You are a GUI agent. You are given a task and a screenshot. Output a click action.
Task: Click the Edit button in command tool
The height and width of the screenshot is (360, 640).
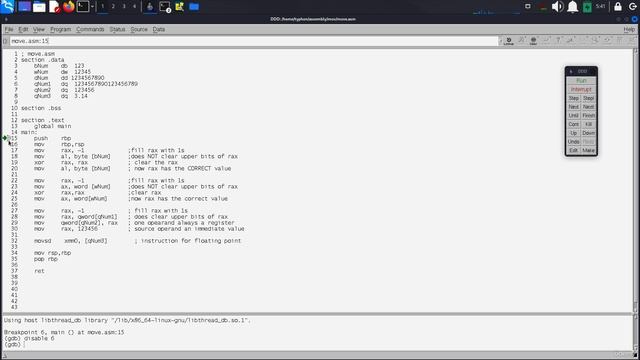[x=573, y=151]
